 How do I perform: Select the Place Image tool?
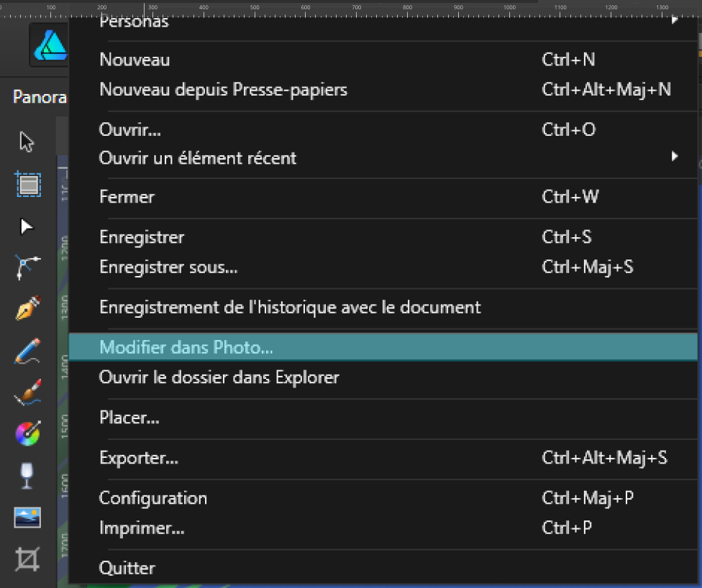(x=27, y=518)
